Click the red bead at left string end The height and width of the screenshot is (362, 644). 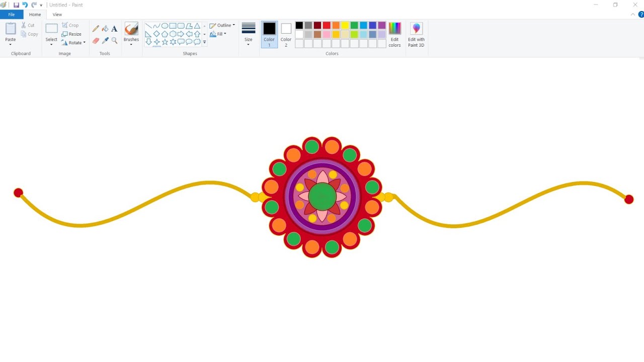18,193
